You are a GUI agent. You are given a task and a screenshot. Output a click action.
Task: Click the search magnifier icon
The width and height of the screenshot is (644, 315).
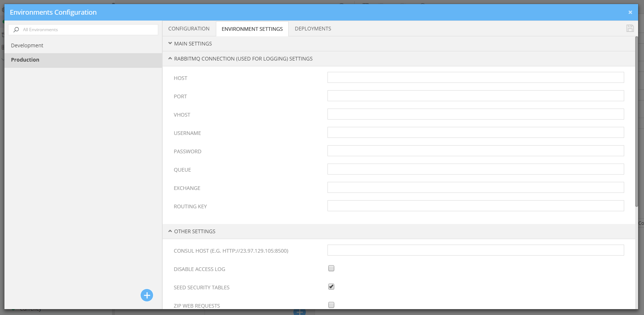(x=16, y=30)
